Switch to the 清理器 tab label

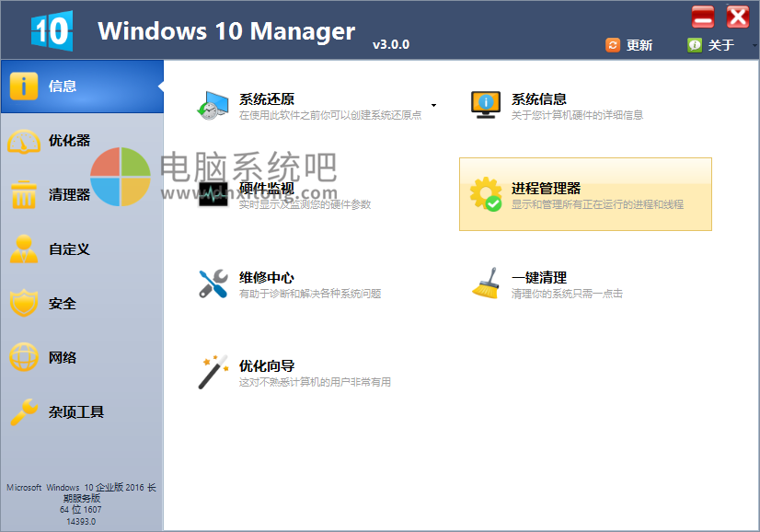[69, 195]
